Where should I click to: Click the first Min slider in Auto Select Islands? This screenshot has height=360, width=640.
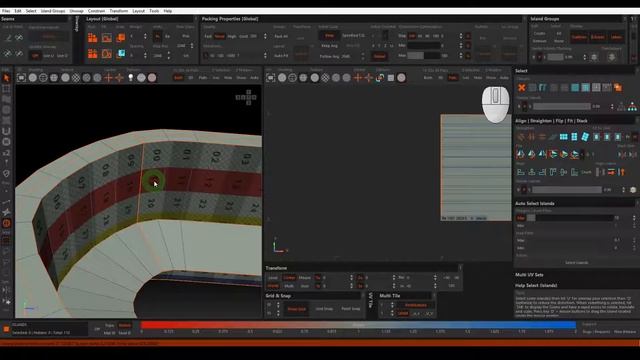click(571, 218)
